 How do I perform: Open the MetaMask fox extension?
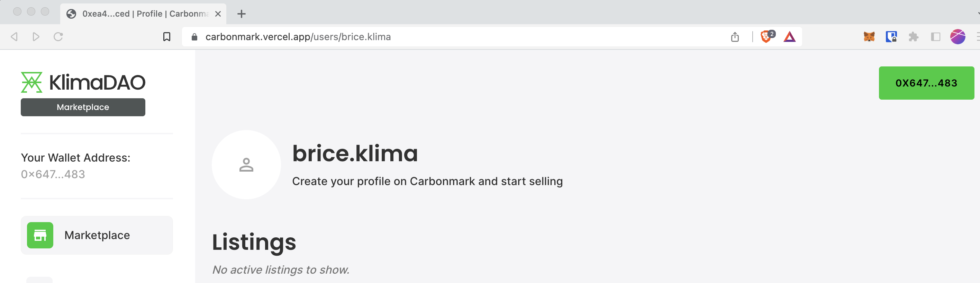pos(869,37)
